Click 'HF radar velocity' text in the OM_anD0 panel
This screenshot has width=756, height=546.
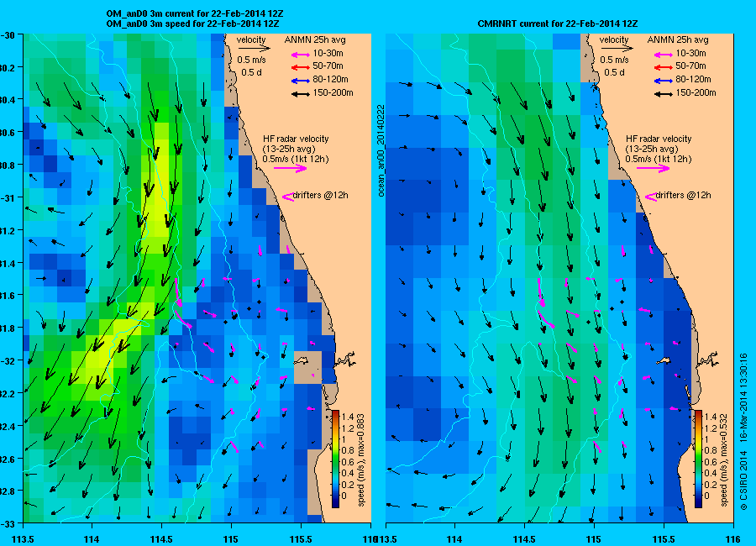tap(296, 139)
